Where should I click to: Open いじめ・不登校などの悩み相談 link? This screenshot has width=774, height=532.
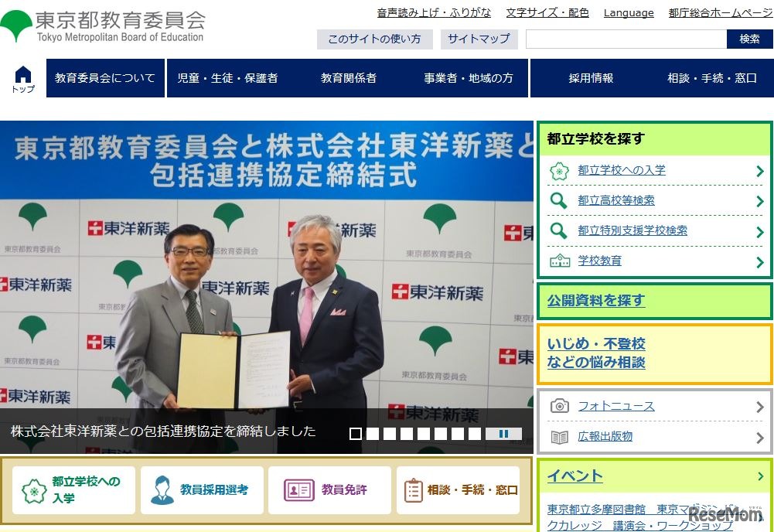coord(596,353)
